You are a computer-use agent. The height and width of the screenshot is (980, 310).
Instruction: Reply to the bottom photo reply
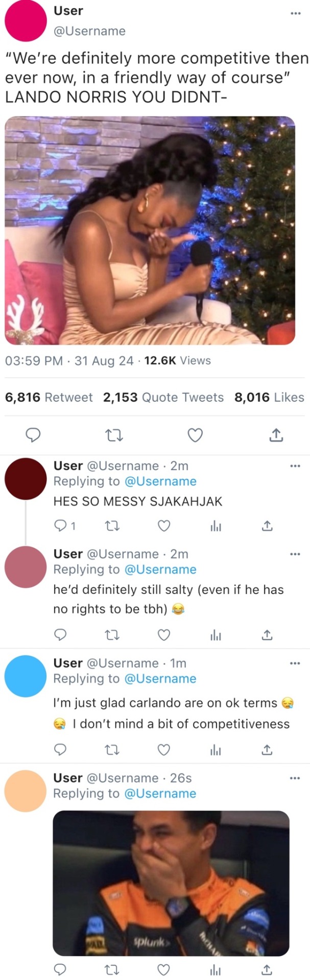[60, 969]
